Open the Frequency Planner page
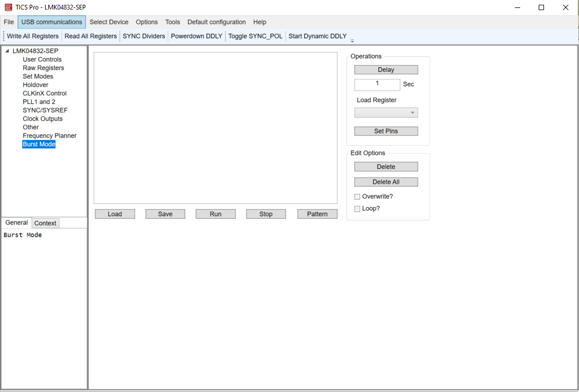 click(x=49, y=136)
